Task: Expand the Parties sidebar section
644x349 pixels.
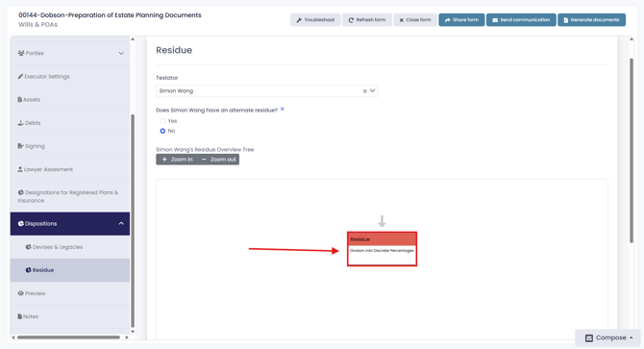Action: [70, 54]
